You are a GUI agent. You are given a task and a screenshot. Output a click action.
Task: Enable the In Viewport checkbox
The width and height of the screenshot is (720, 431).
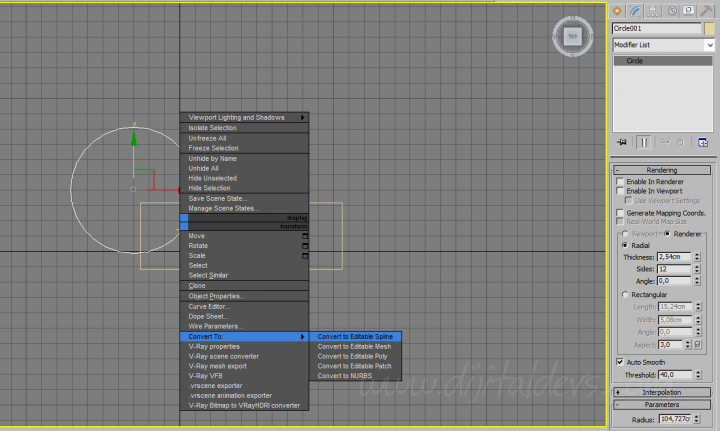click(620, 191)
